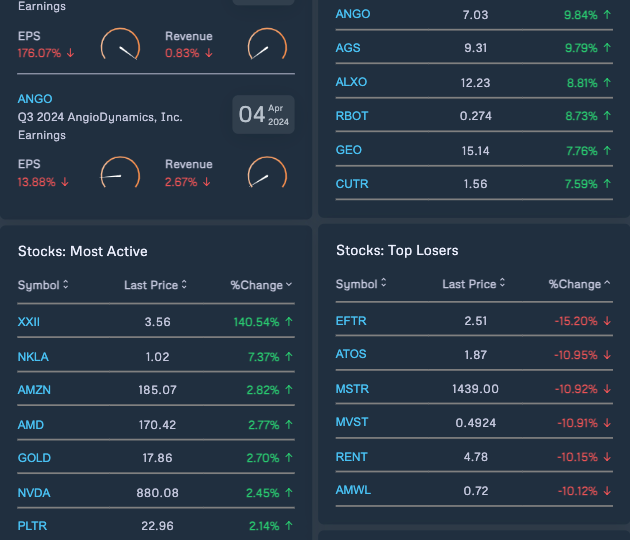630x540 pixels.
Task: Open the RBOT stock link
Action: (352, 116)
